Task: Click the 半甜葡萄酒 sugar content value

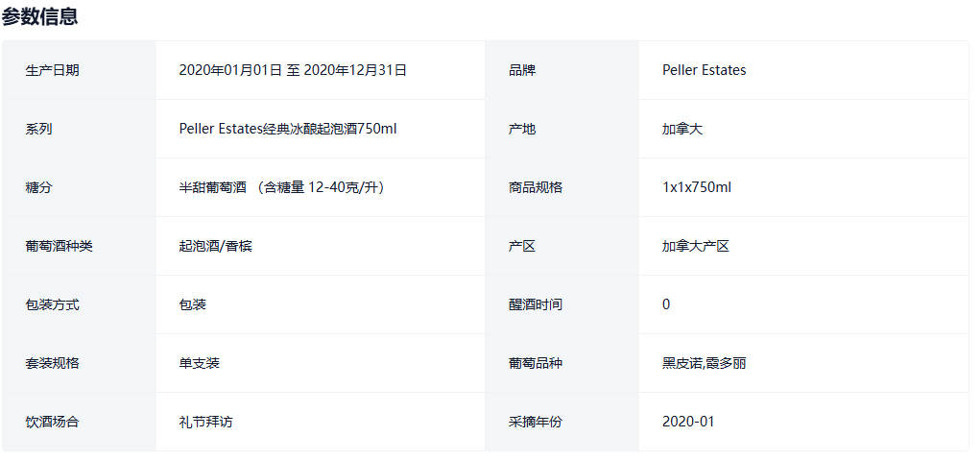Action: click(x=281, y=187)
